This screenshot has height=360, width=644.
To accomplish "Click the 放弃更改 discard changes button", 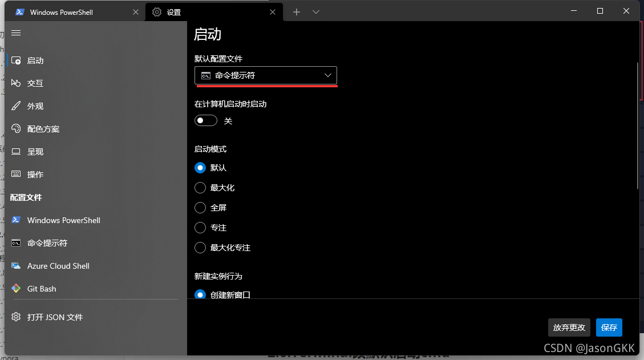I will coord(569,327).
